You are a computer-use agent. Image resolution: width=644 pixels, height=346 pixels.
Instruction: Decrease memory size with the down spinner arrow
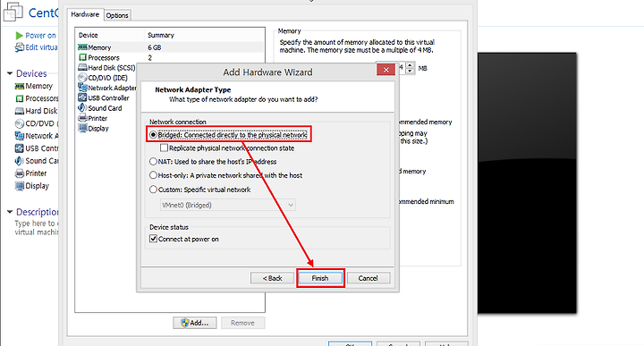410,71
